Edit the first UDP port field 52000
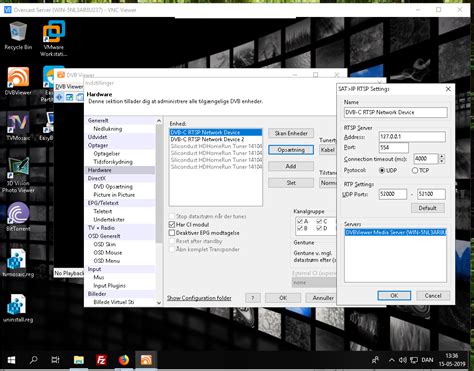The image size is (474, 371). click(x=393, y=194)
